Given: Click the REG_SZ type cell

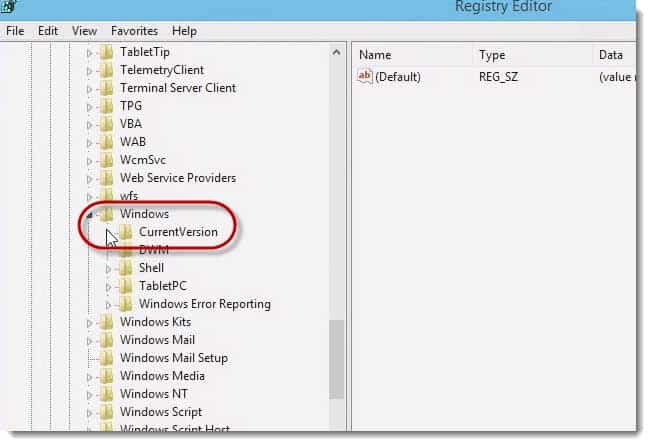Looking at the screenshot, I should tap(498, 77).
